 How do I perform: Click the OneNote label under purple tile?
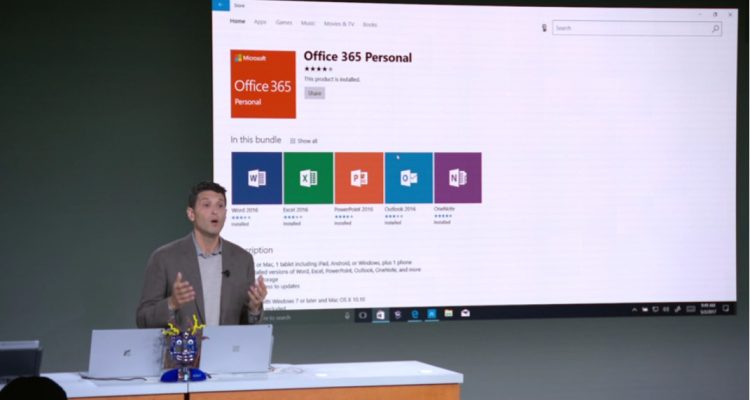[x=444, y=209]
